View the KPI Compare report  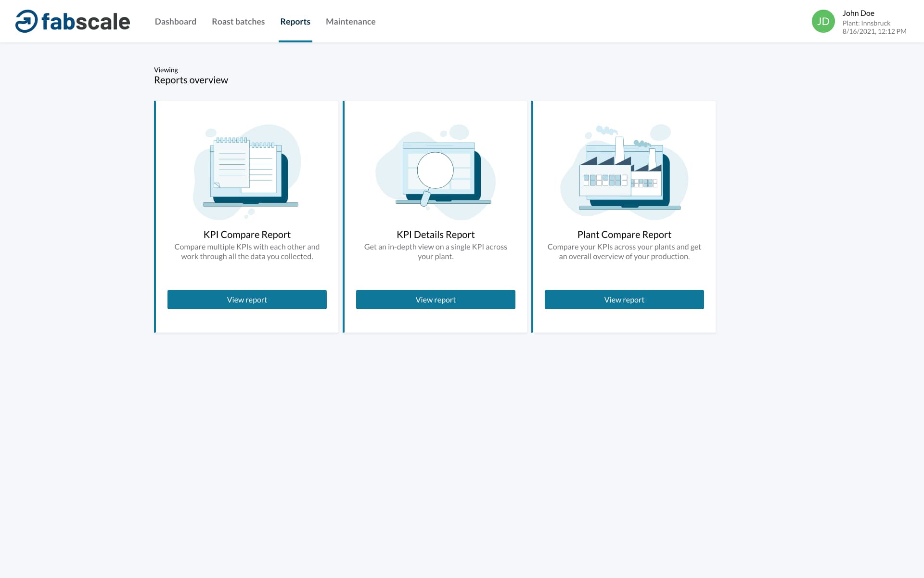coord(247,300)
